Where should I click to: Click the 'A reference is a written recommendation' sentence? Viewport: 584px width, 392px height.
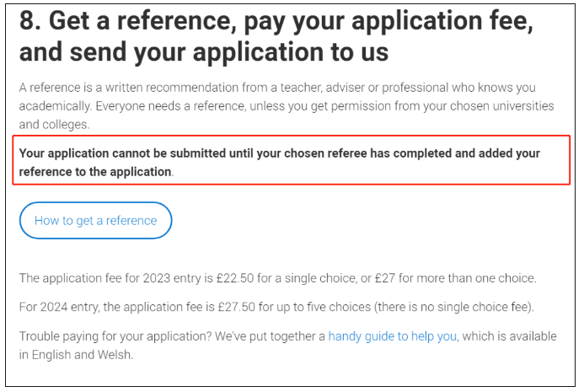point(277,88)
